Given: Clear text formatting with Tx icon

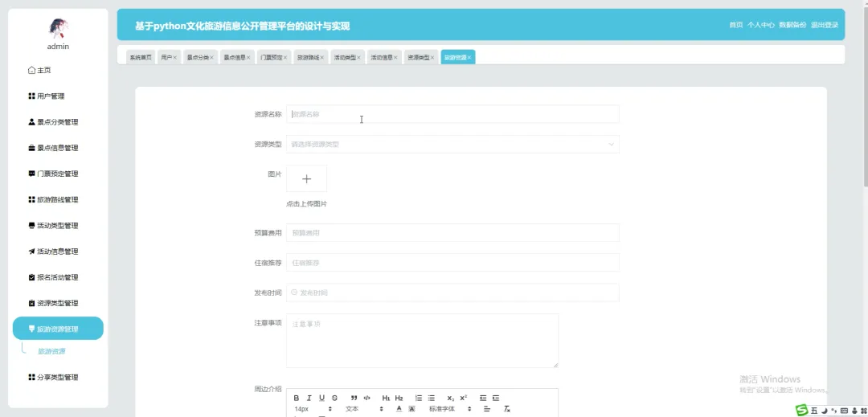Looking at the screenshot, I should point(506,409).
